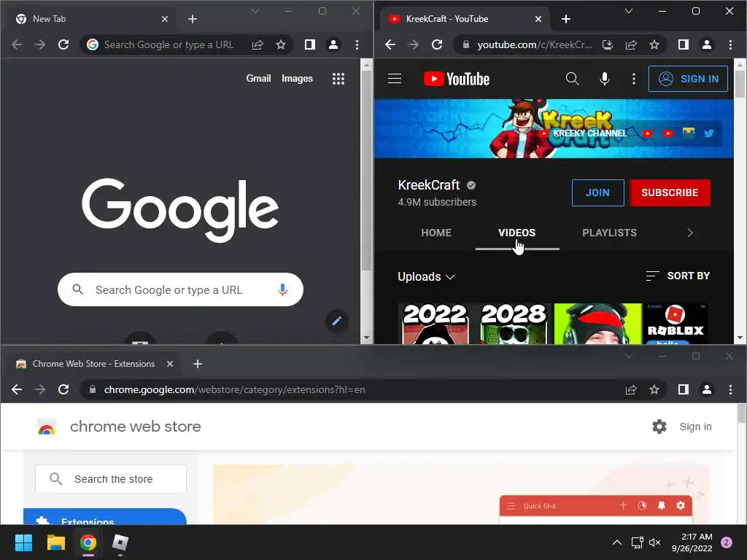Reload the YouTube page
The height and width of the screenshot is (560, 747).
coord(437,44)
